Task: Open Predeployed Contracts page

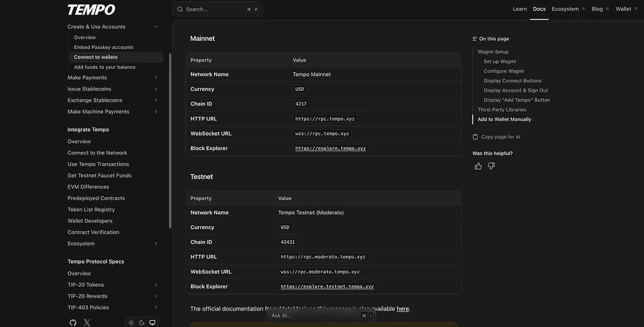Action: pos(96,198)
